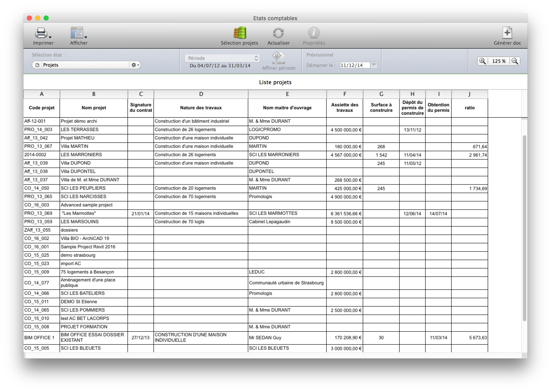Open the gear menu beside Projets
The height and width of the screenshot is (392, 551).
tap(135, 65)
